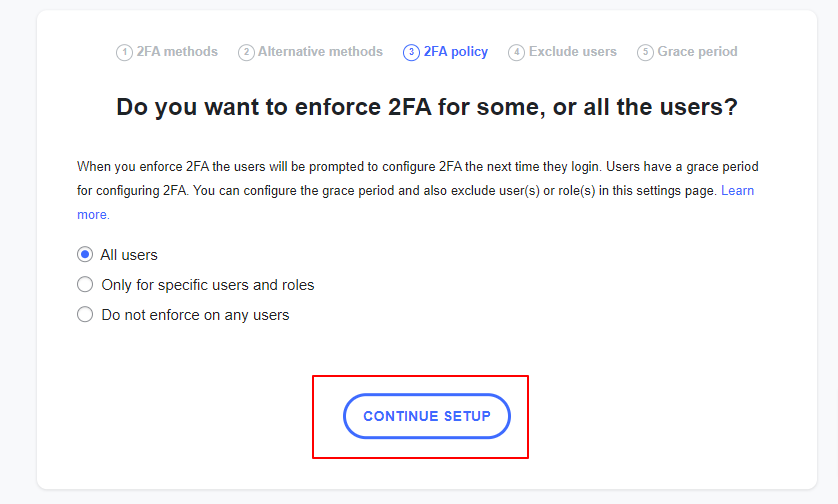Click the step 2 number circle
The width and height of the screenshot is (838, 504).
(246, 53)
